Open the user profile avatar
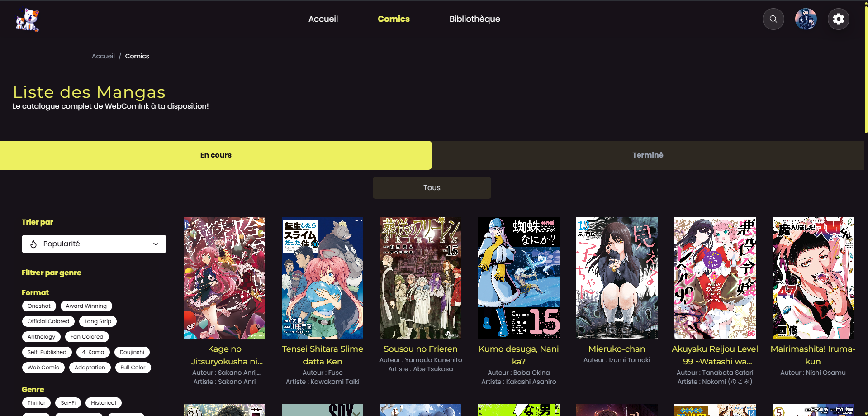This screenshot has height=416, width=868. point(806,19)
